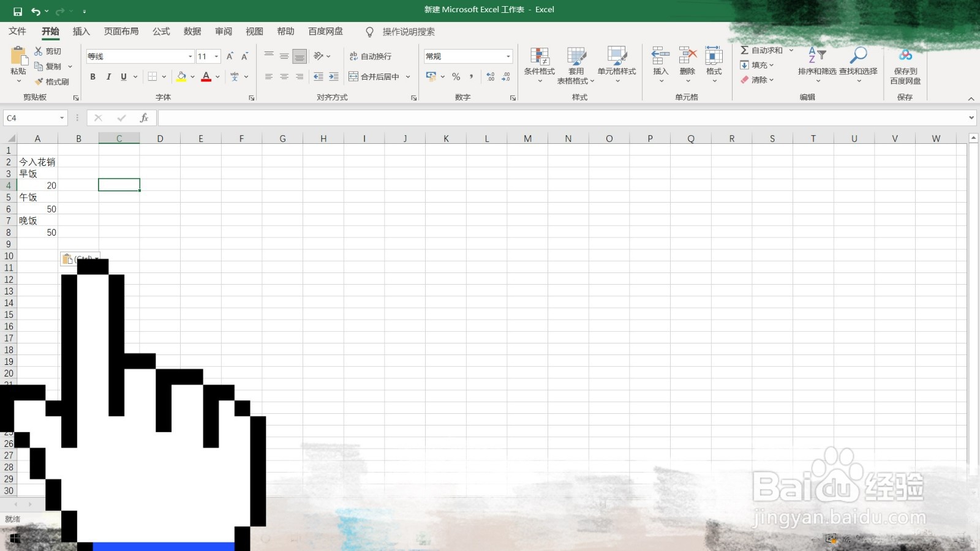Screen dimensions: 980x551
Task: Open the 文件 File tab
Action: (x=17, y=31)
